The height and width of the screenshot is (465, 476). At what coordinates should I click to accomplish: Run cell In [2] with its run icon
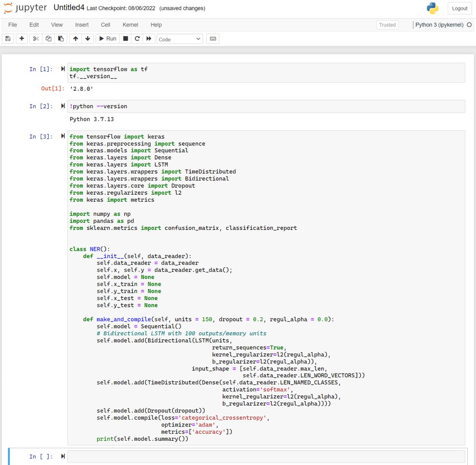(63, 106)
